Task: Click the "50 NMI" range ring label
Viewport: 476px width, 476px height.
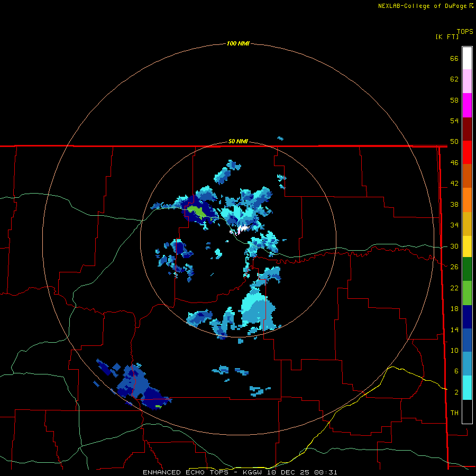Action: (238, 141)
